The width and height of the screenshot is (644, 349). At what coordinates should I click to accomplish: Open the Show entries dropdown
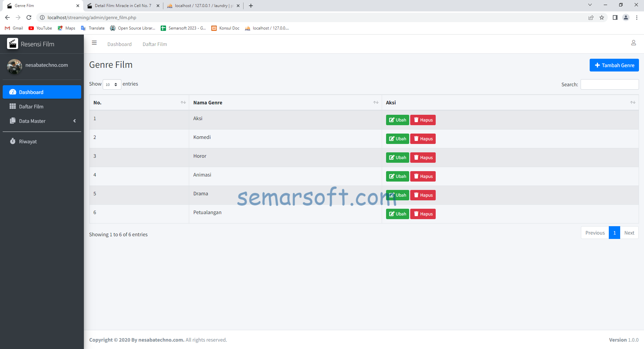112,84
